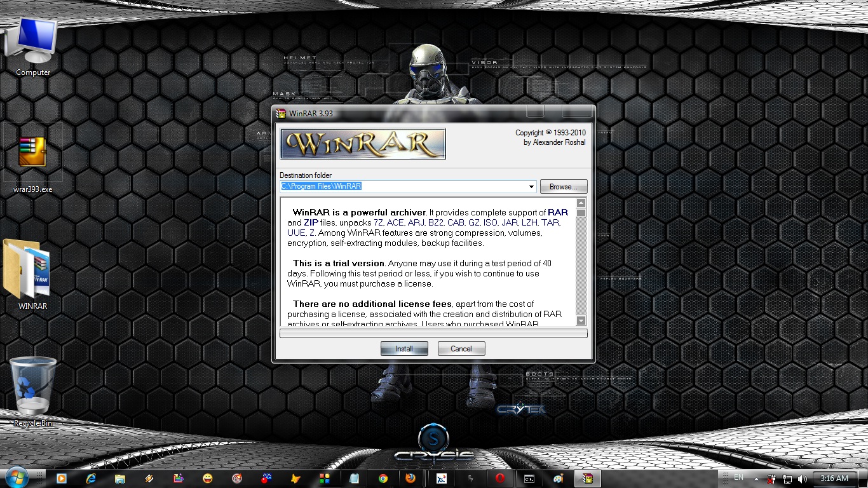Open Notepad from the taskbar

pos(354,478)
